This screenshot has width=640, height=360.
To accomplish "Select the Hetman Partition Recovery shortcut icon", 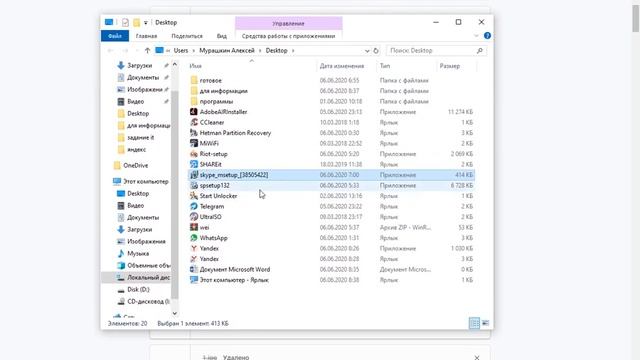I will click(194, 133).
